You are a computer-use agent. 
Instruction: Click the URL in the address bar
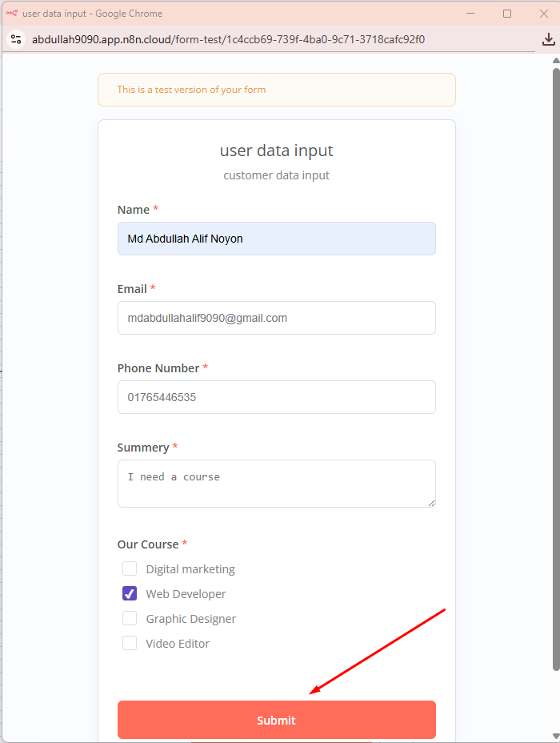(x=228, y=39)
